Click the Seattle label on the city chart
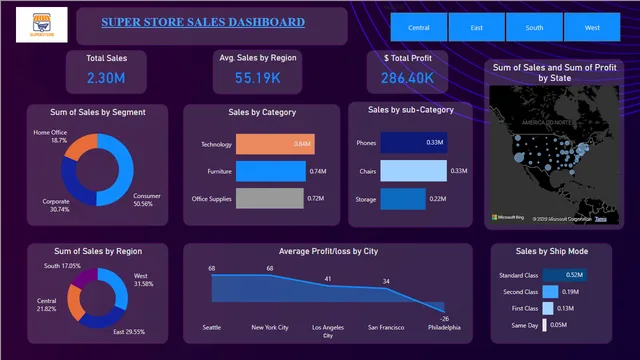This screenshot has height=360, width=640. 211,327
